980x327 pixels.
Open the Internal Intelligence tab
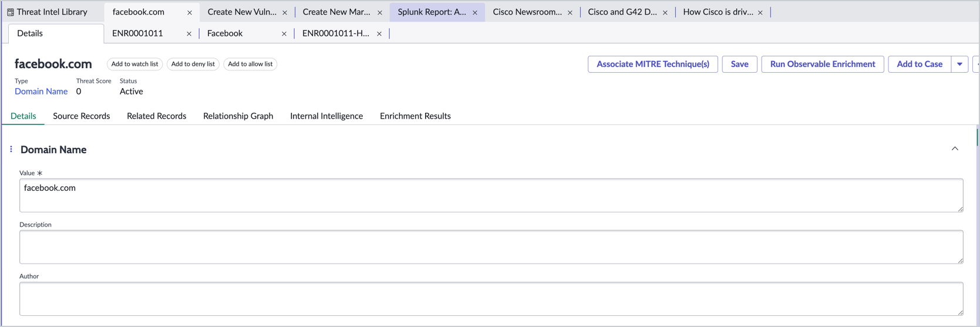click(x=326, y=116)
